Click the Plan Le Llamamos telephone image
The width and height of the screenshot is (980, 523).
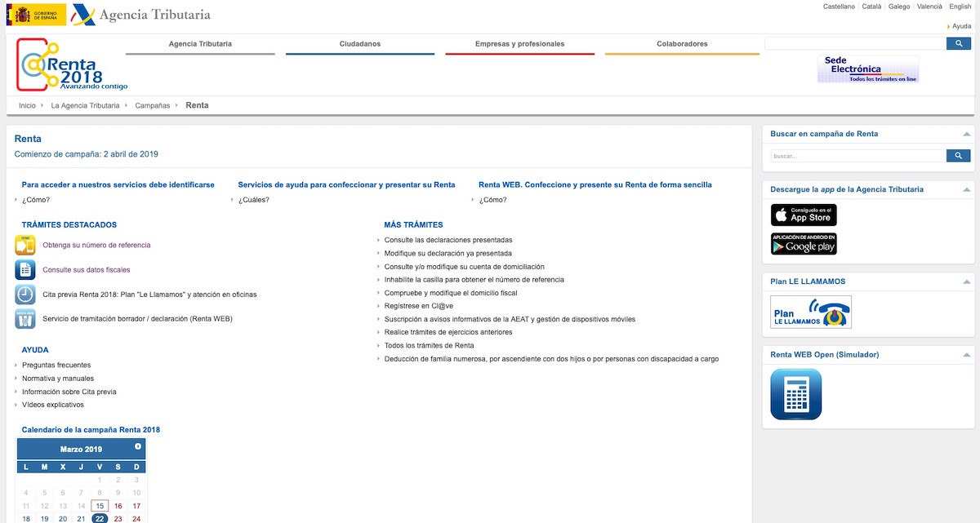tap(811, 312)
